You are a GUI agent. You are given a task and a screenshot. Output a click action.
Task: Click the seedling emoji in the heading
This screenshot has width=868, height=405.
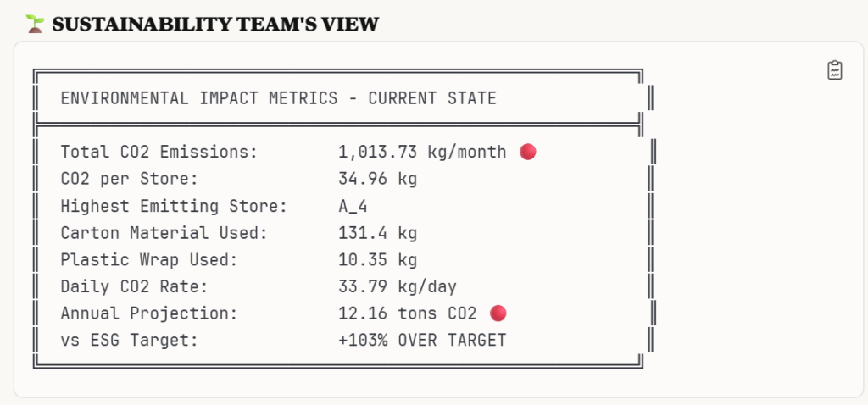[x=35, y=24]
